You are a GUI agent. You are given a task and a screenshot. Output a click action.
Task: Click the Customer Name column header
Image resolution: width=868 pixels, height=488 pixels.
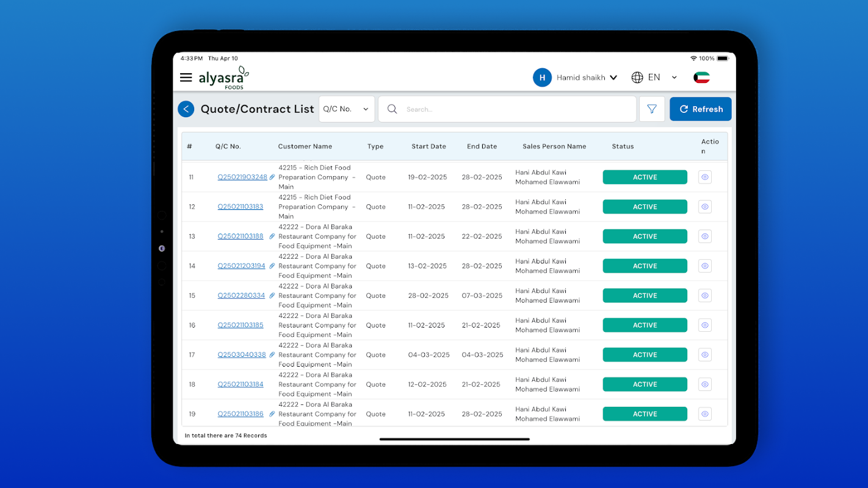[305, 146]
